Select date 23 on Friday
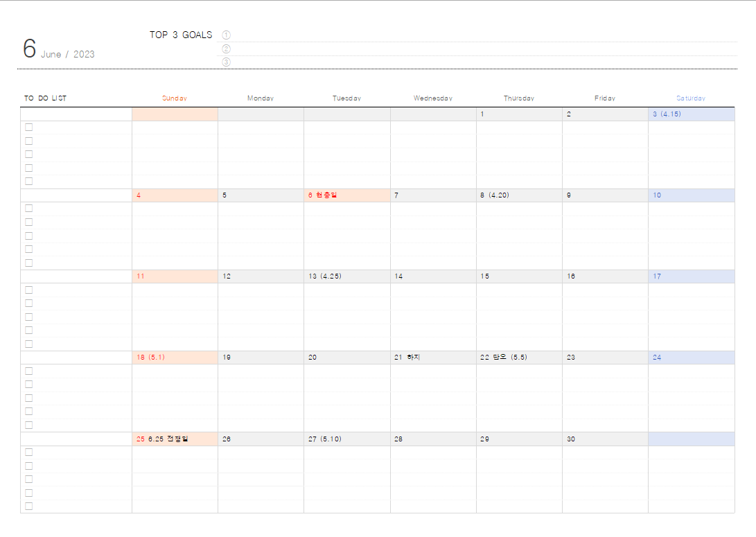Viewport: 756px width, 537px height. click(605, 358)
